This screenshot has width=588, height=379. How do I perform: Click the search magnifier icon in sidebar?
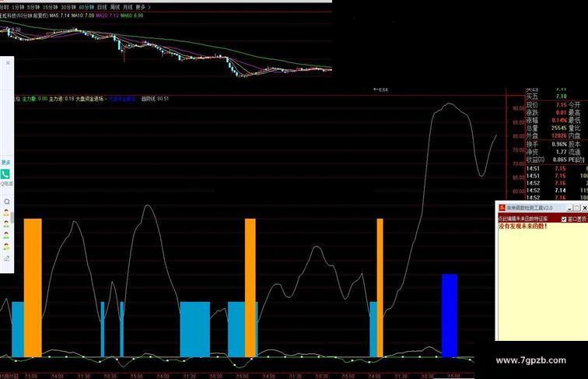click(x=7, y=202)
